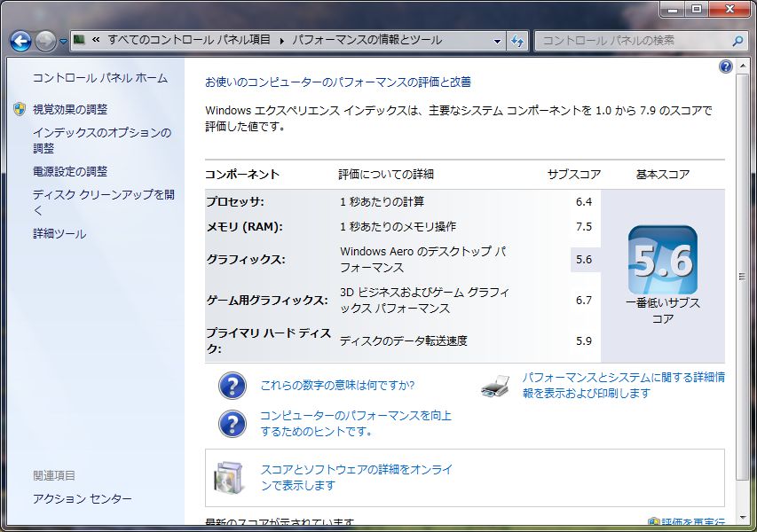
Task: Open スコアとソフトウェアの詳細をオンラインで表示します link
Action: [x=357, y=477]
